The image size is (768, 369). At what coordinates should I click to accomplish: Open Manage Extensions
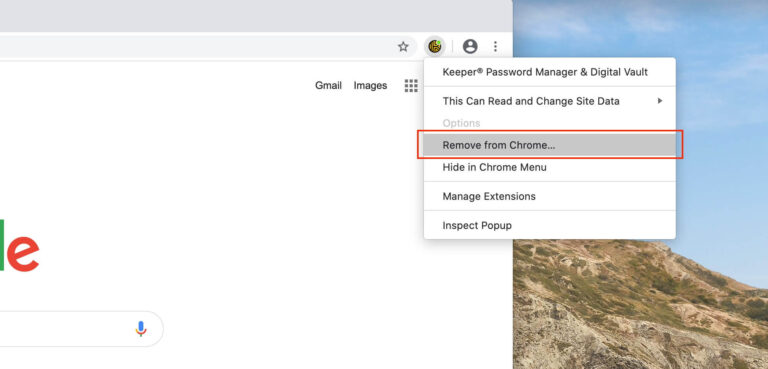click(550, 196)
